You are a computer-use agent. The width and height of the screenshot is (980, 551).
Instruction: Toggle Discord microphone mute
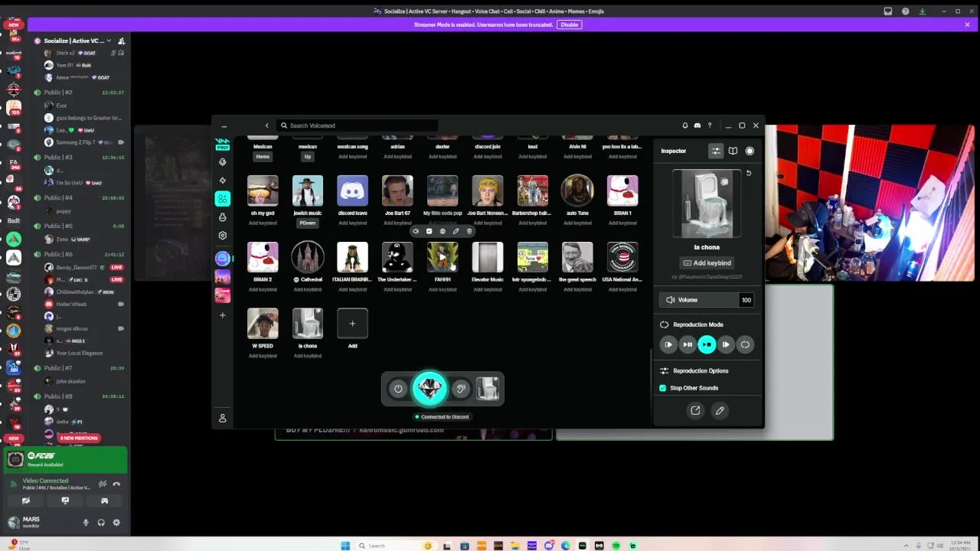(86, 523)
